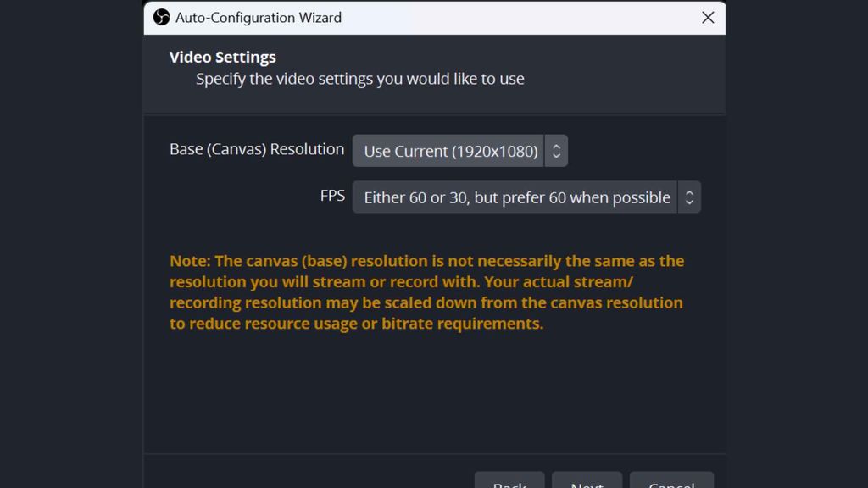Click the Video Settings heading

click(x=222, y=57)
